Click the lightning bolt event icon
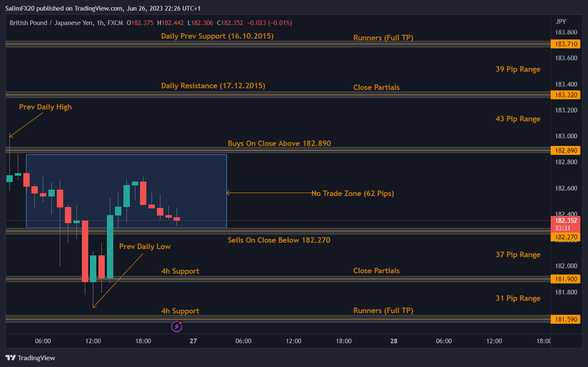The width and height of the screenshot is (588, 367). pyautogui.click(x=176, y=326)
